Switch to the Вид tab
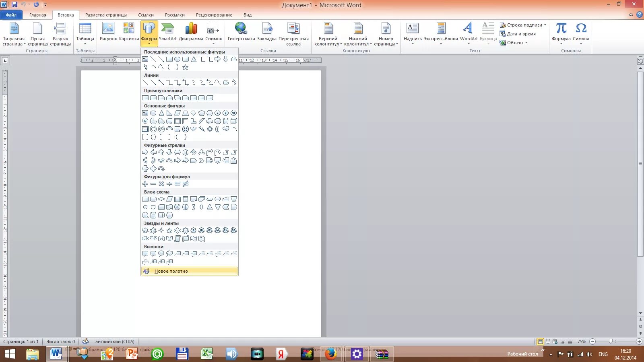This screenshot has height=362, width=644. coord(248,15)
